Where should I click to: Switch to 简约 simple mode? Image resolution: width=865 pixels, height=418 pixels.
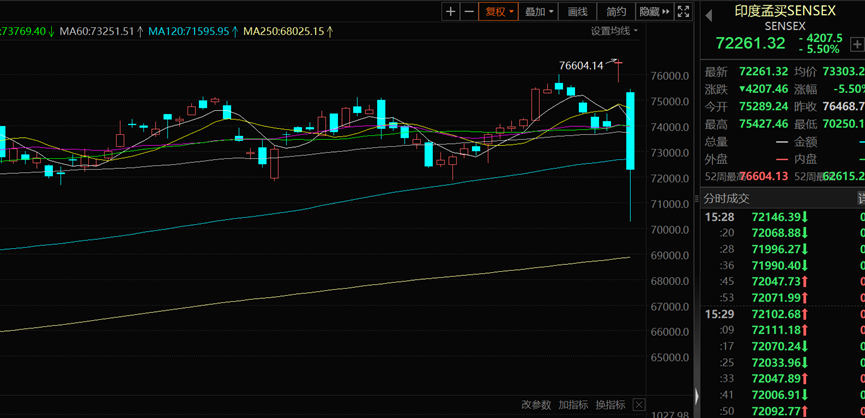(x=616, y=12)
